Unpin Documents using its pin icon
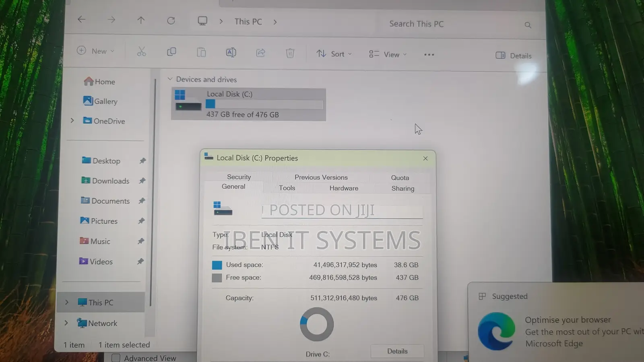Screen dimensions: 644x362 pos(142,201)
